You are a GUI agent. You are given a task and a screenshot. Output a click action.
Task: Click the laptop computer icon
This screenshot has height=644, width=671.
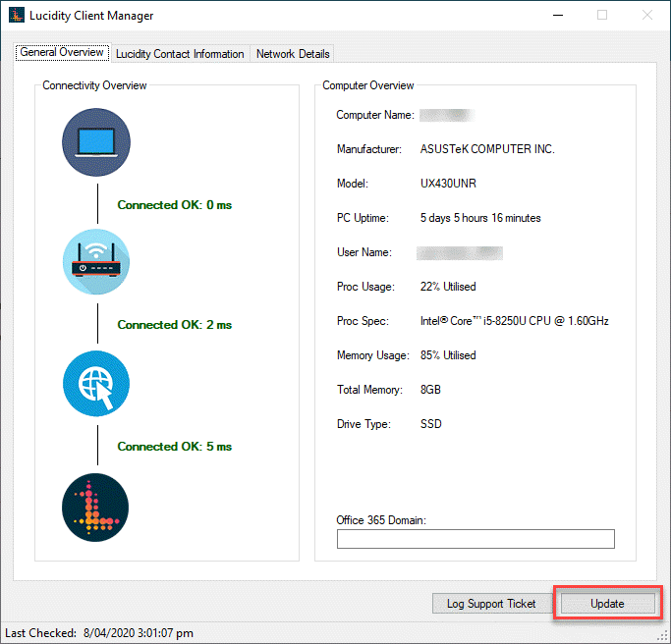(x=96, y=142)
